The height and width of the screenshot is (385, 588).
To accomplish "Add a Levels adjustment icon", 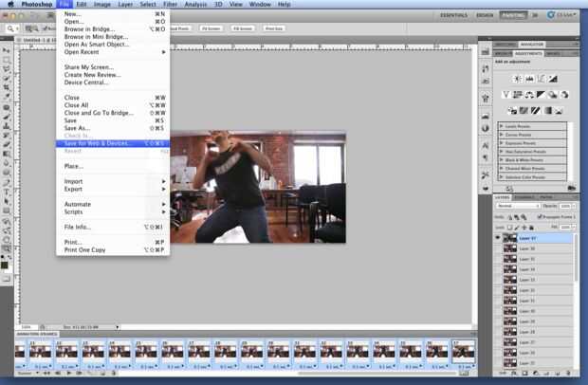I will (x=529, y=79).
